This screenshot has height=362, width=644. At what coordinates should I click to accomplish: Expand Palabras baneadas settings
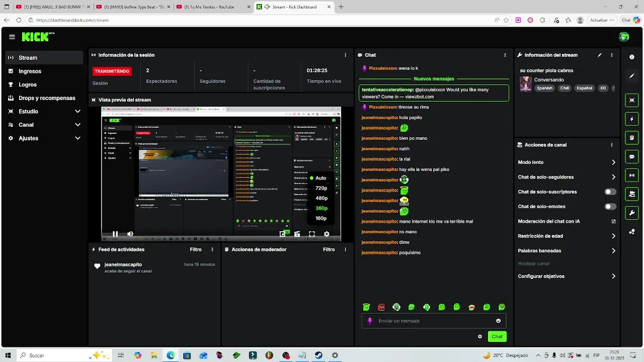coord(613,250)
